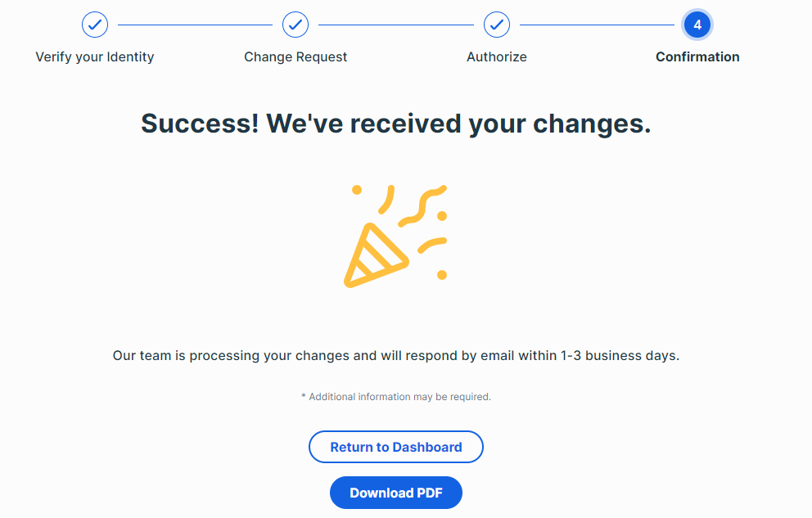Click progress line between Authorize and Confirmation
The width and height of the screenshot is (812, 518).
pyautogui.click(x=598, y=25)
